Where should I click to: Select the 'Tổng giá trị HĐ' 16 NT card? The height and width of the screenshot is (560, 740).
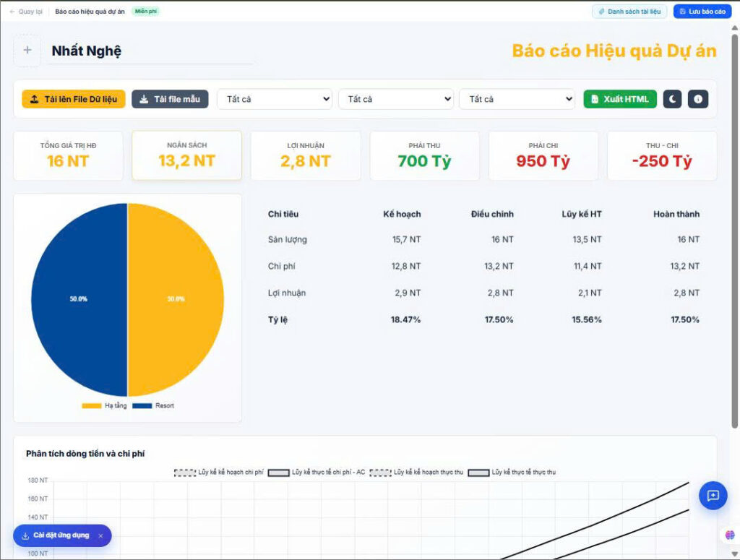pos(69,155)
